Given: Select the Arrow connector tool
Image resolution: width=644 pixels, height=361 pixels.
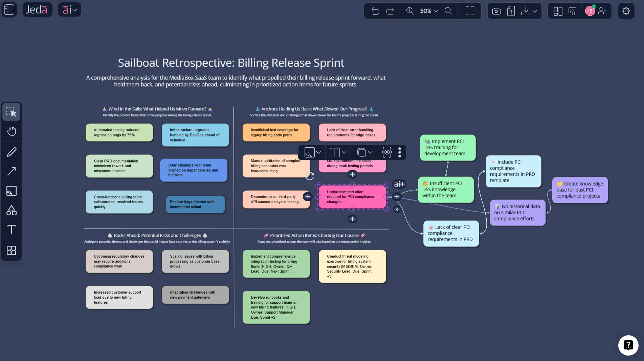Looking at the screenshot, I should [x=11, y=171].
